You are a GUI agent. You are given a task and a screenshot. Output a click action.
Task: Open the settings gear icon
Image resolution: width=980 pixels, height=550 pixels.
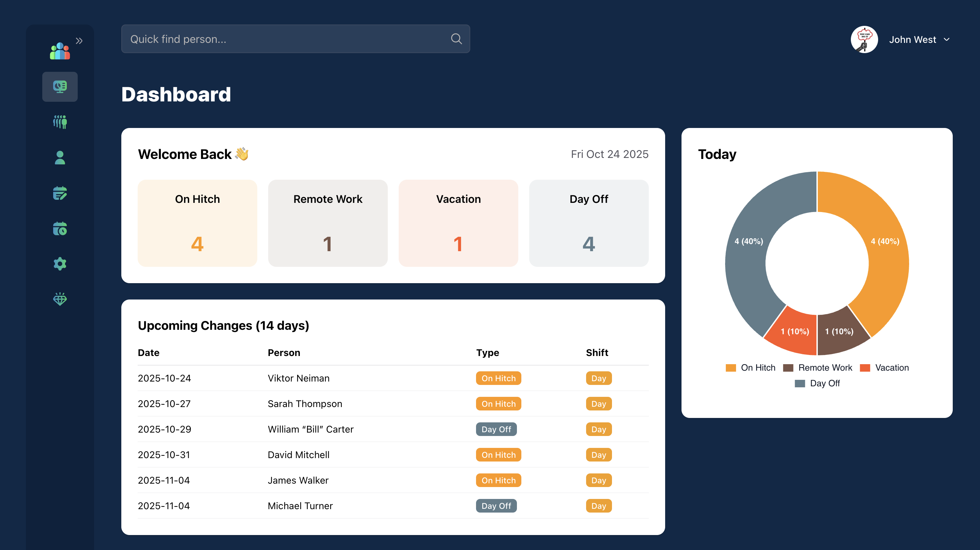(x=60, y=264)
